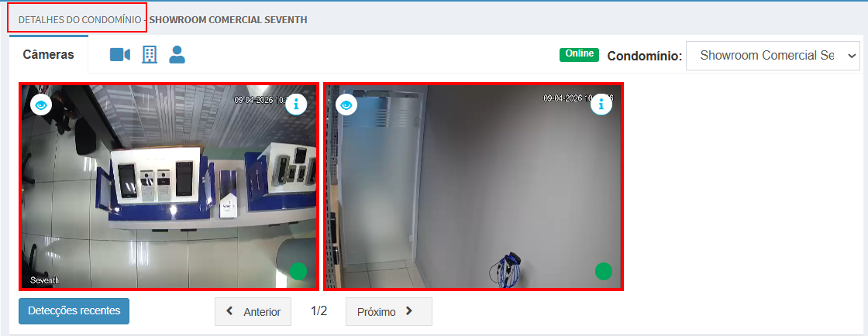Click info icon on the glass door camera
This screenshot has height=336, width=868.
pos(601,105)
